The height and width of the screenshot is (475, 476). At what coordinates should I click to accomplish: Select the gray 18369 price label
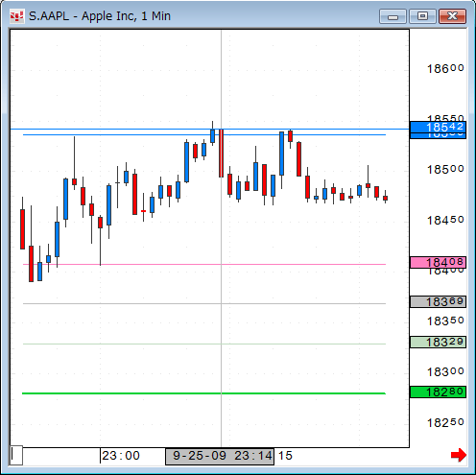[438, 301]
